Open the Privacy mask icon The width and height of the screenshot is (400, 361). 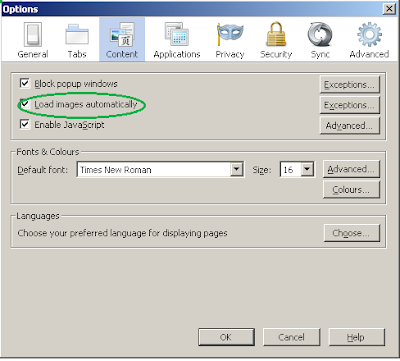pyautogui.click(x=230, y=34)
